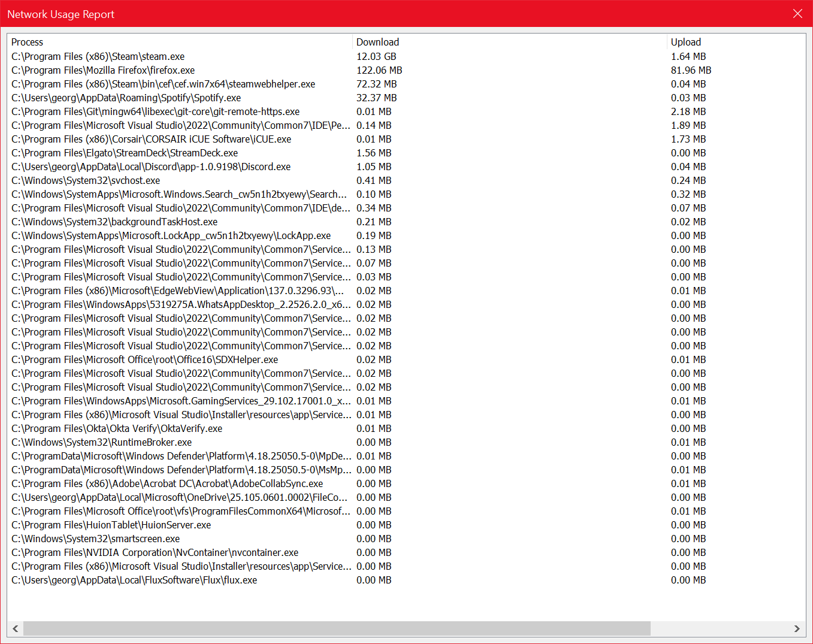
Task: Select the AdobeCollabSync.exe row
Action: (406, 483)
